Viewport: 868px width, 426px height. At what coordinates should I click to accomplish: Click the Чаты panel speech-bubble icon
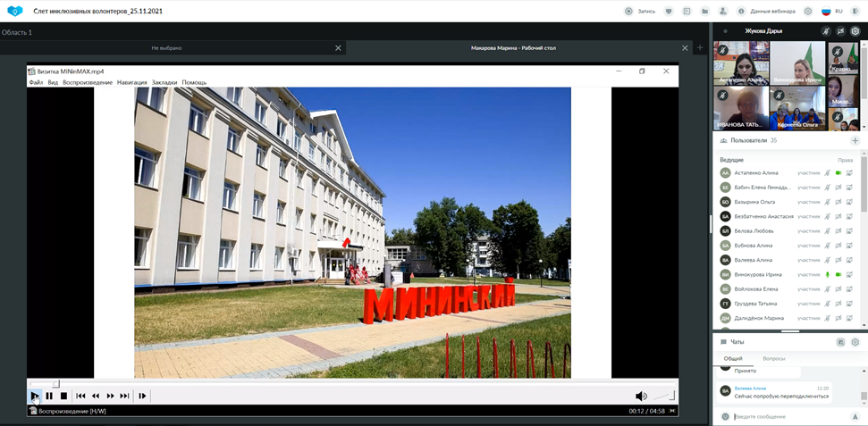point(723,342)
